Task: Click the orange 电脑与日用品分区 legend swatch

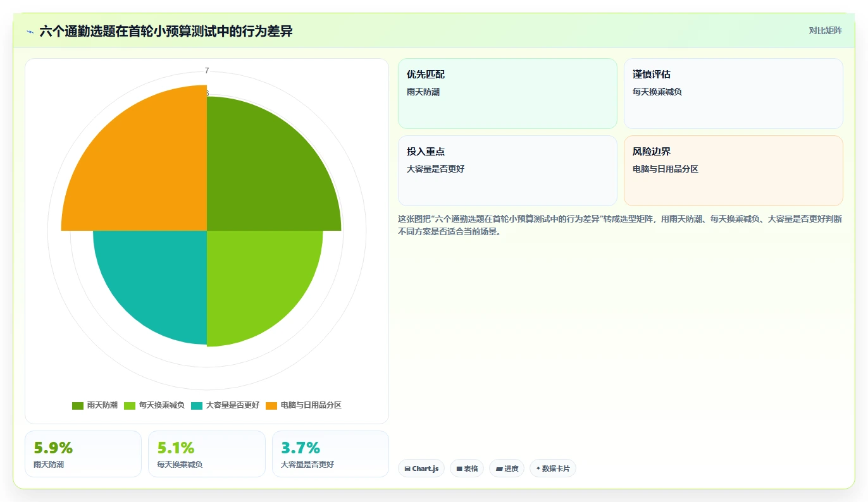Action: point(271,405)
